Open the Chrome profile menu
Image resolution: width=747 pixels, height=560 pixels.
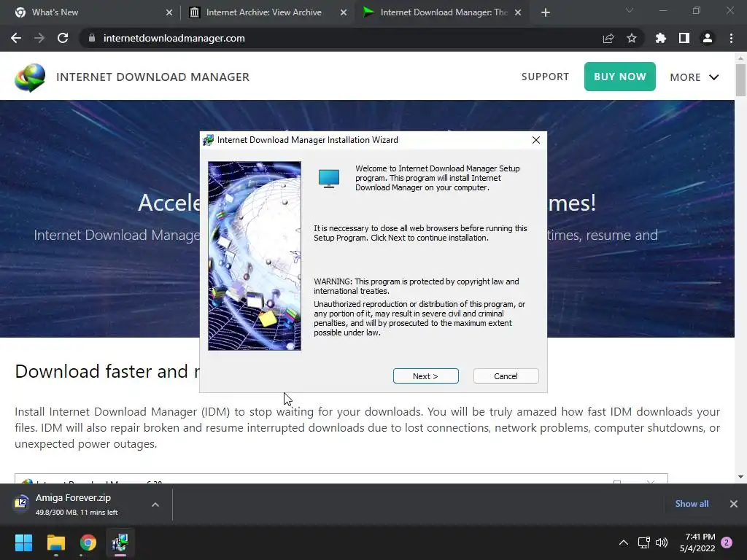point(708,38)
